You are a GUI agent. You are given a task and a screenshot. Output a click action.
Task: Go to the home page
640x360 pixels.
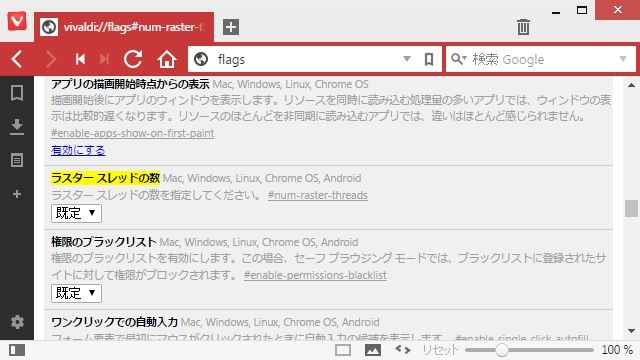click(x=167, y=60)
